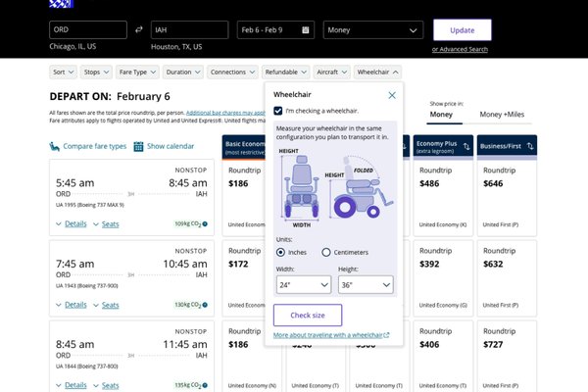Expand Seats for the 7:45 am flight

point(110,305)
